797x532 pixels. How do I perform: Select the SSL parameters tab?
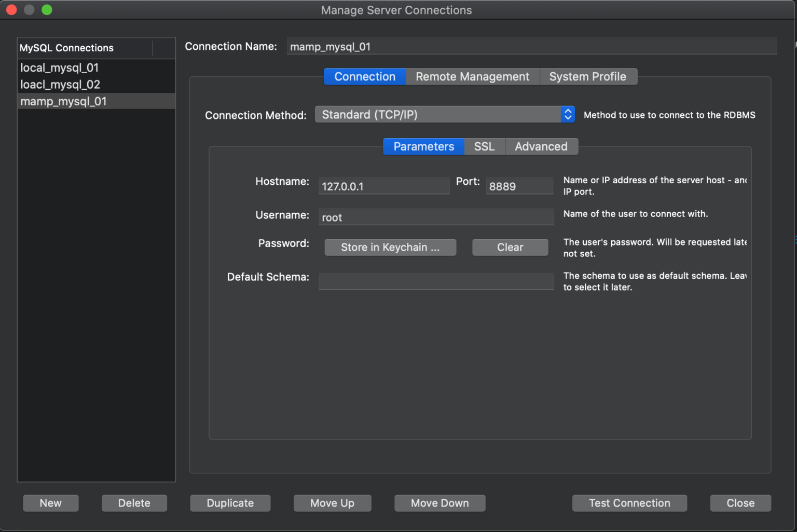(x=484, y=147)
